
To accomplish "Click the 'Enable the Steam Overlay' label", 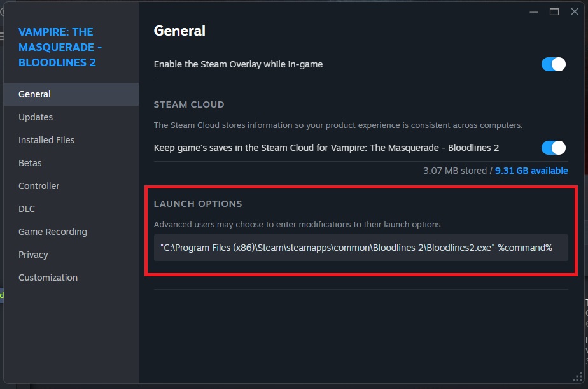I will pyautogui.click(x=238, y=64).
